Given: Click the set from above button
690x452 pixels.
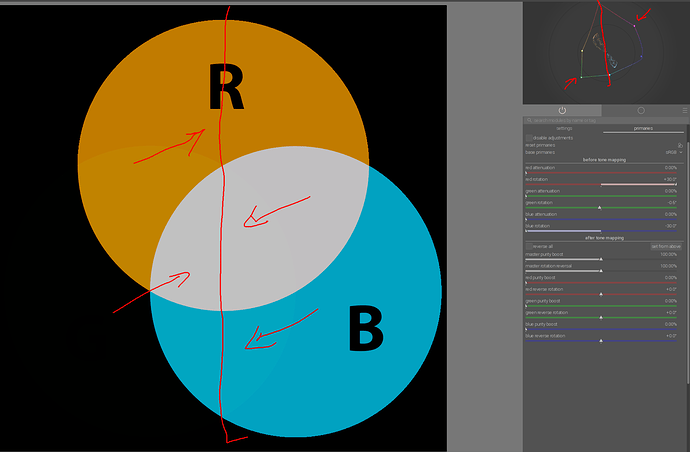Looking at the screenshot, I should click(666, 246).
